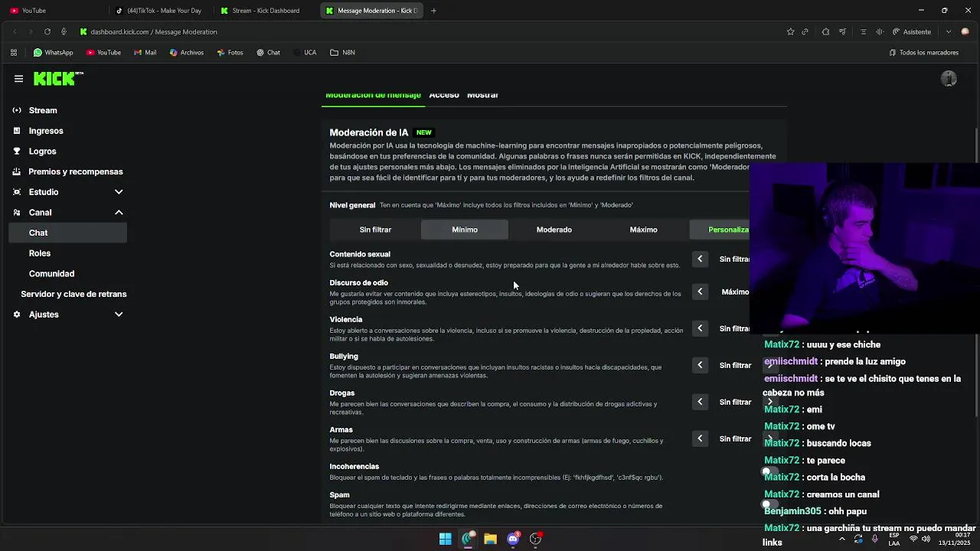Click the arrow for Drogas filter
This screenshot has width=980, height=551.
click(700, 402)
